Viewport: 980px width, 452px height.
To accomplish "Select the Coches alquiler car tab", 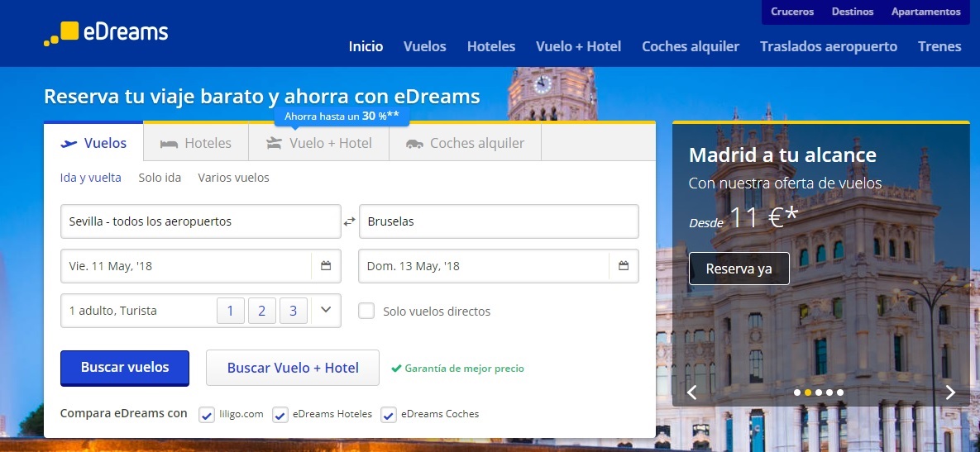I will coord(466,143).
